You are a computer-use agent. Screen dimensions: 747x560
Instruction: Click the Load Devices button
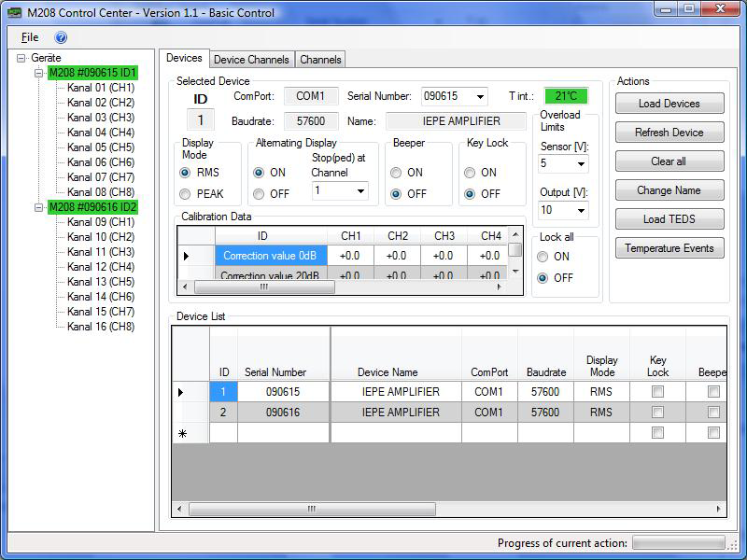pyautogui.click(x=669, y=104)
